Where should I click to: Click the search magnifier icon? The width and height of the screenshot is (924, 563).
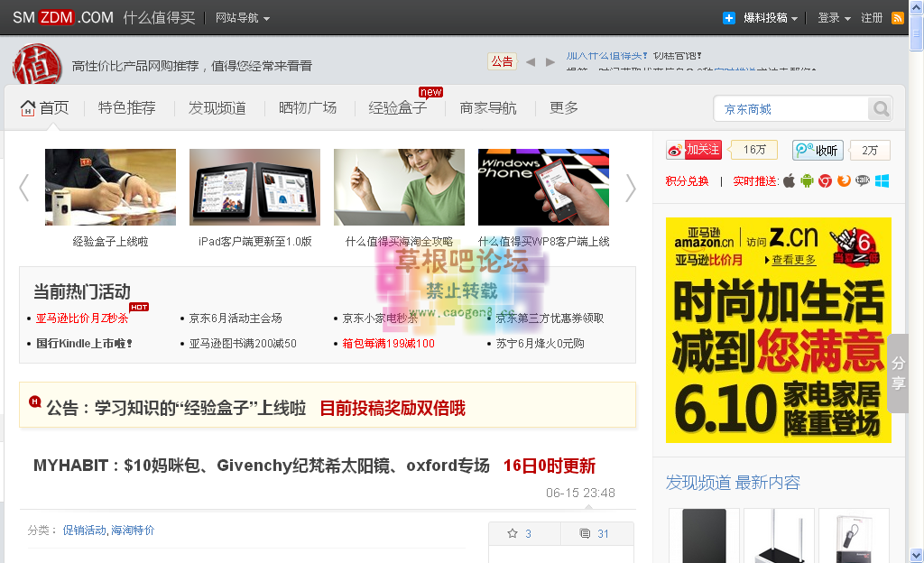click(x=880, y=108)
